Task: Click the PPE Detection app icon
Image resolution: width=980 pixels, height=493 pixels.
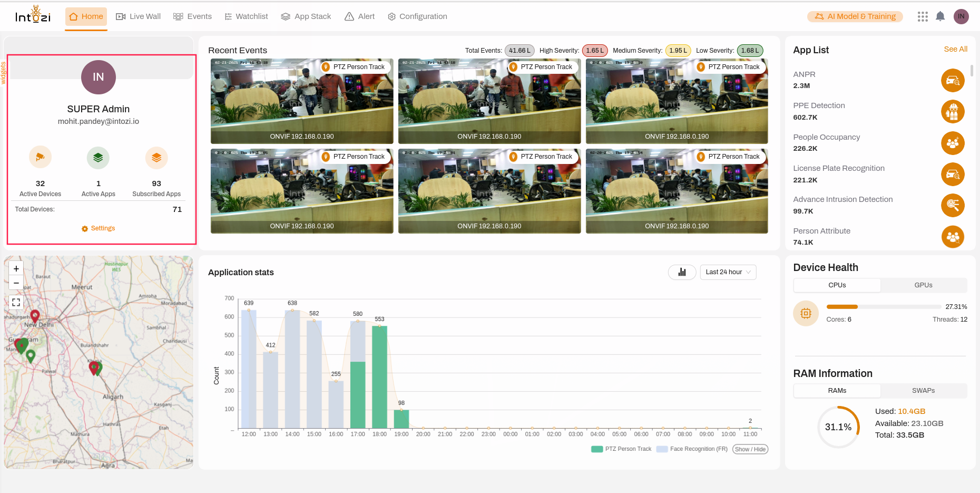Action: click(x=953, y=112)
